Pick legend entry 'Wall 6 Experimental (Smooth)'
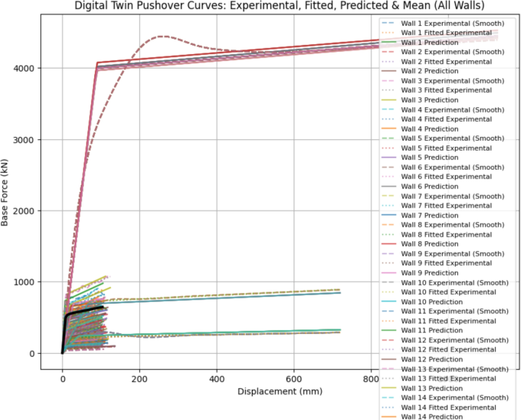This screenshot has width=521, height=420. pos(443,167)
